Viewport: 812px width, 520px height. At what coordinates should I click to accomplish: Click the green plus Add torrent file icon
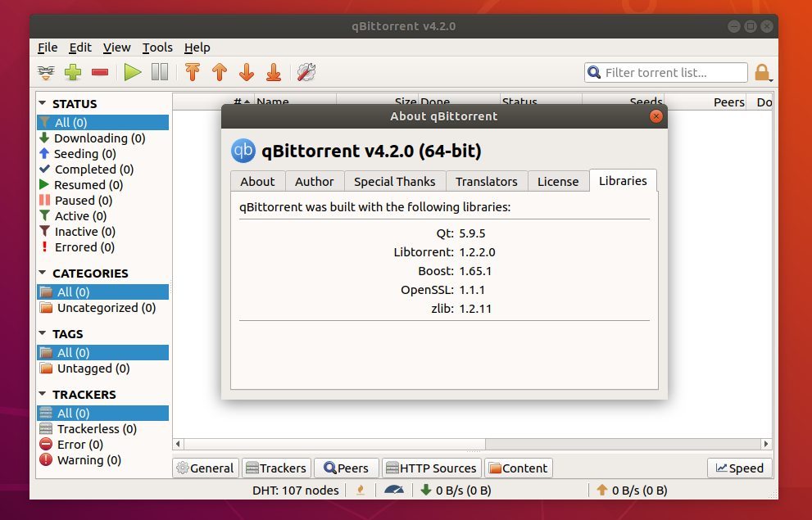point(72,72)
